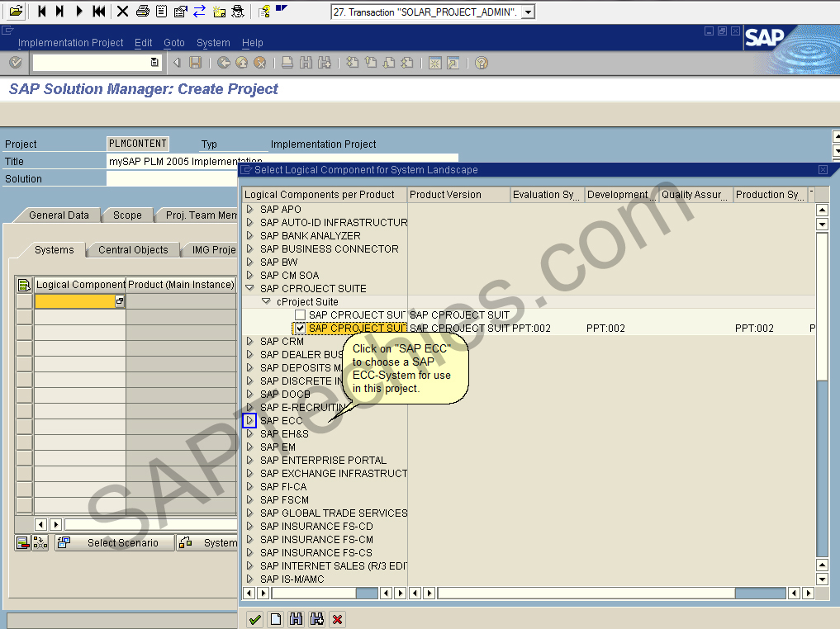Open the Help menu
This screenshot has width=840, height=629.
coord(252,43)
